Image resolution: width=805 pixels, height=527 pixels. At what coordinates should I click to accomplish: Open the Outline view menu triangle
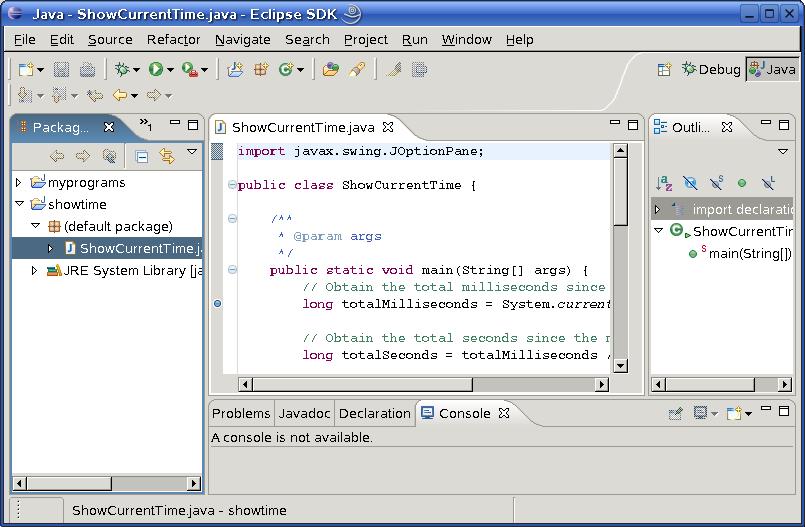click(x=783, y=152)
